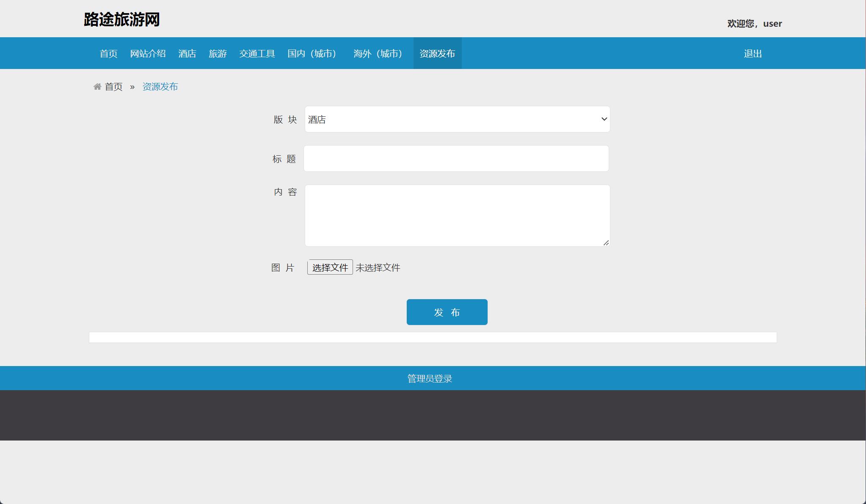This screenshot has height=504, width=866.
Task: Click inside the 内容 textarea
Action: 457,215
